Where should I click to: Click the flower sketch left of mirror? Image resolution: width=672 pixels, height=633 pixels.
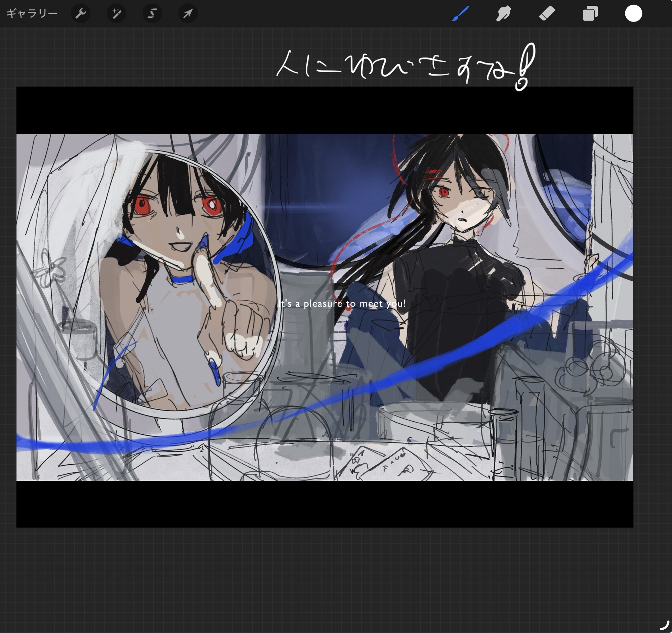coord(51,270)
